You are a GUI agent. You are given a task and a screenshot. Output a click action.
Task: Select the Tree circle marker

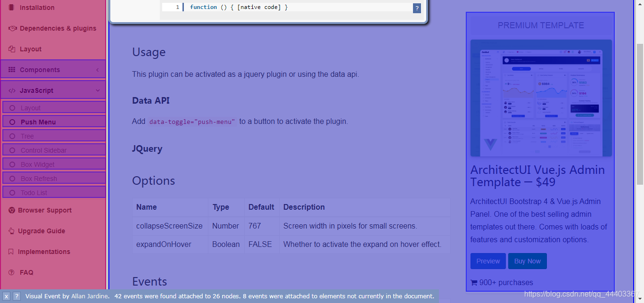[13, 136]
